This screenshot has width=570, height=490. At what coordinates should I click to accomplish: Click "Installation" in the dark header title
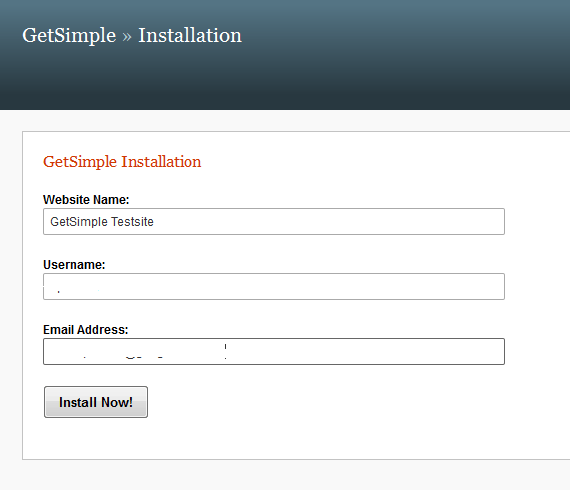[x=190, y=36]
